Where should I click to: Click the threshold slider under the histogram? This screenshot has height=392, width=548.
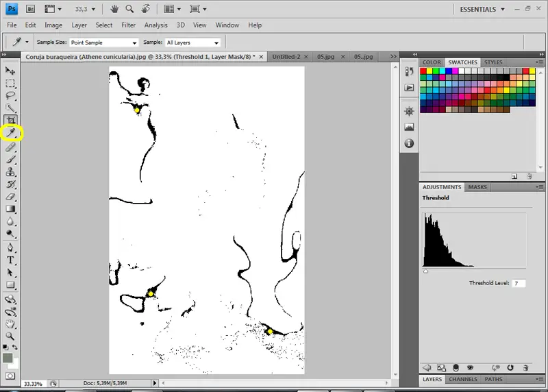pyautogui.click(x=426, y=271)
